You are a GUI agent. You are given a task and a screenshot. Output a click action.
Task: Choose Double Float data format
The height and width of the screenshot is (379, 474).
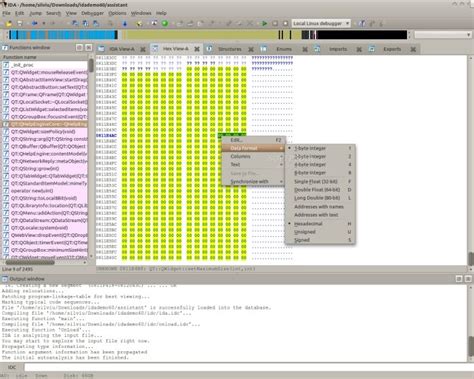(x=320, y=190)
